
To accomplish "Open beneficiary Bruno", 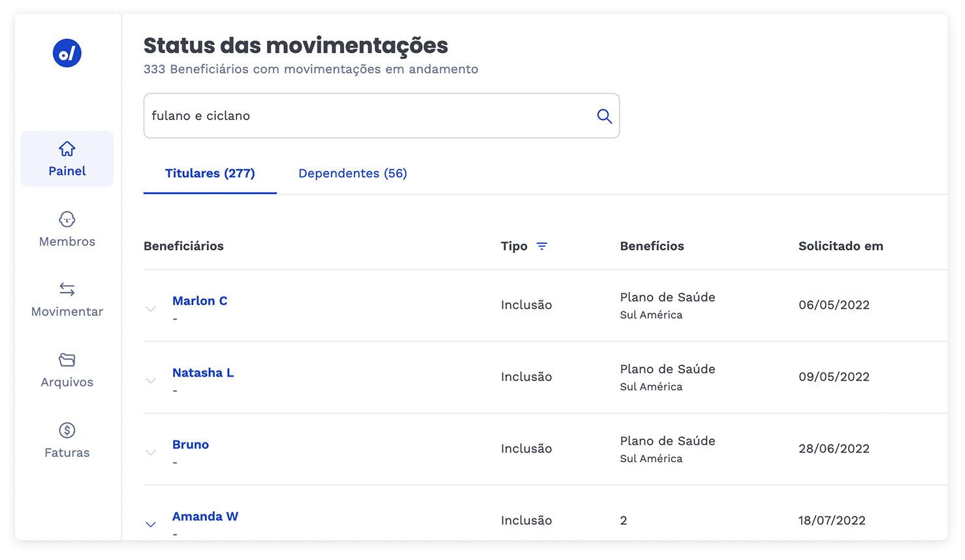I will pos(191,444).
